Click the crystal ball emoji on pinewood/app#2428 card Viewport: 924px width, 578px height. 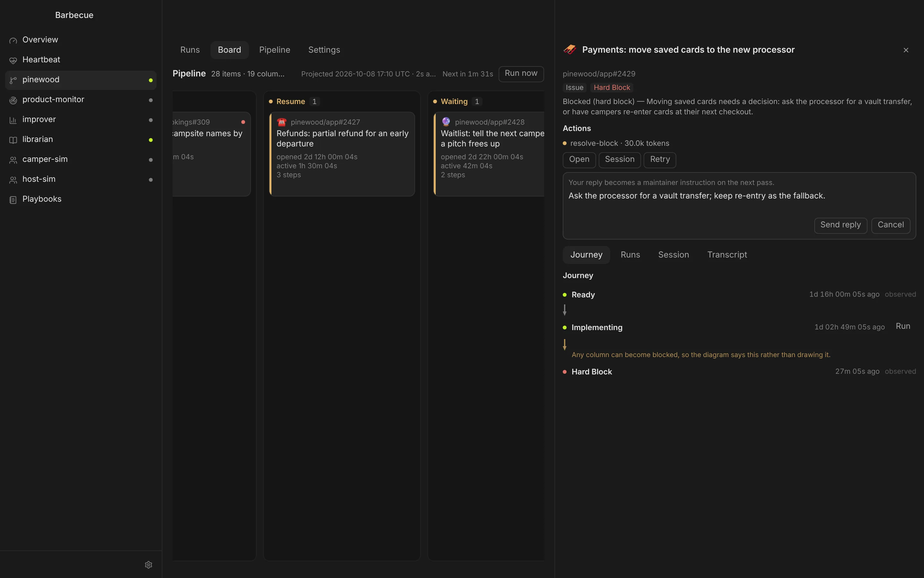pyautogui.click(x=446, y=122)
